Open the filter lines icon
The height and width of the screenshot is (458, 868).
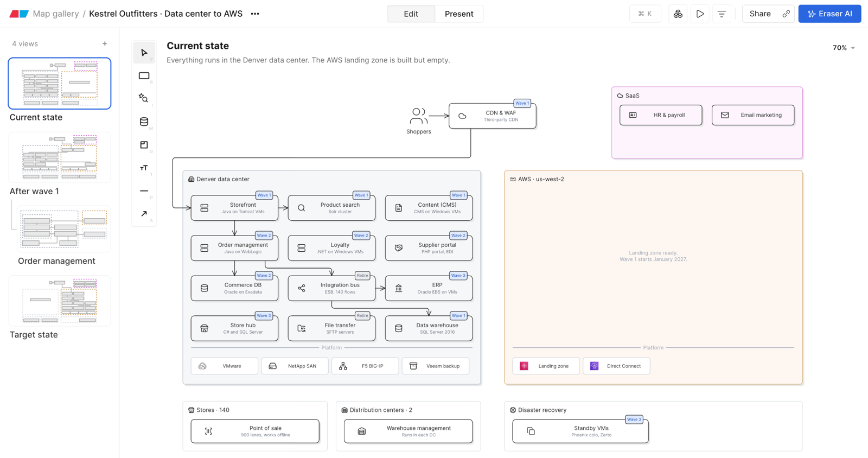[x=722, y=14]
